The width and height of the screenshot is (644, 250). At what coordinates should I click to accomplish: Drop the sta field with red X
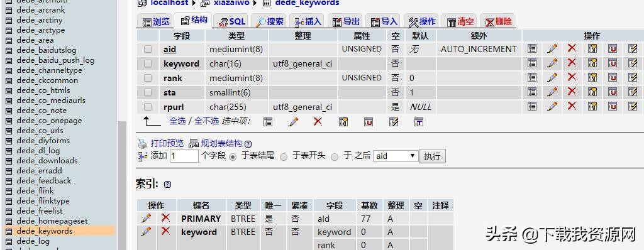(x=572, y=92)
